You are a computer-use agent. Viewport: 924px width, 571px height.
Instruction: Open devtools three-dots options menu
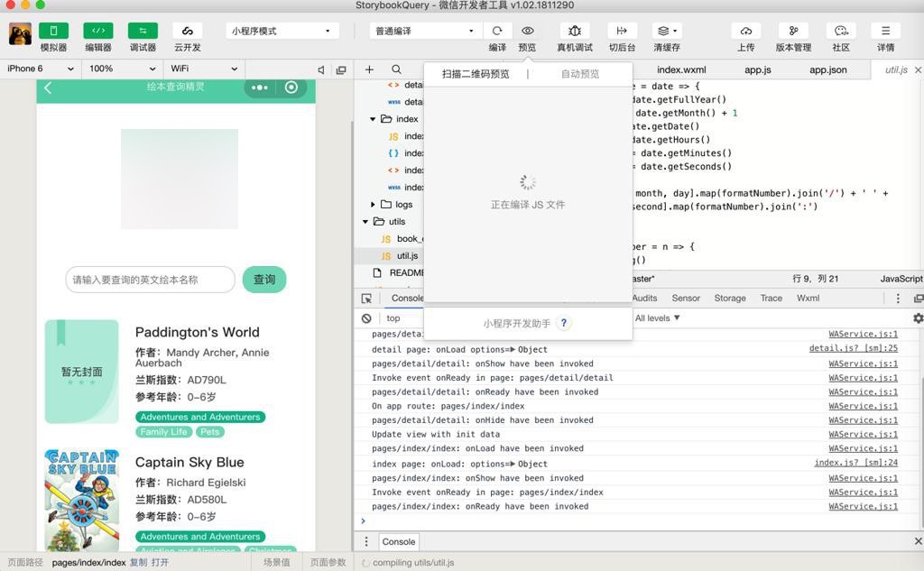pyautogui.click(x=898, y=299)
